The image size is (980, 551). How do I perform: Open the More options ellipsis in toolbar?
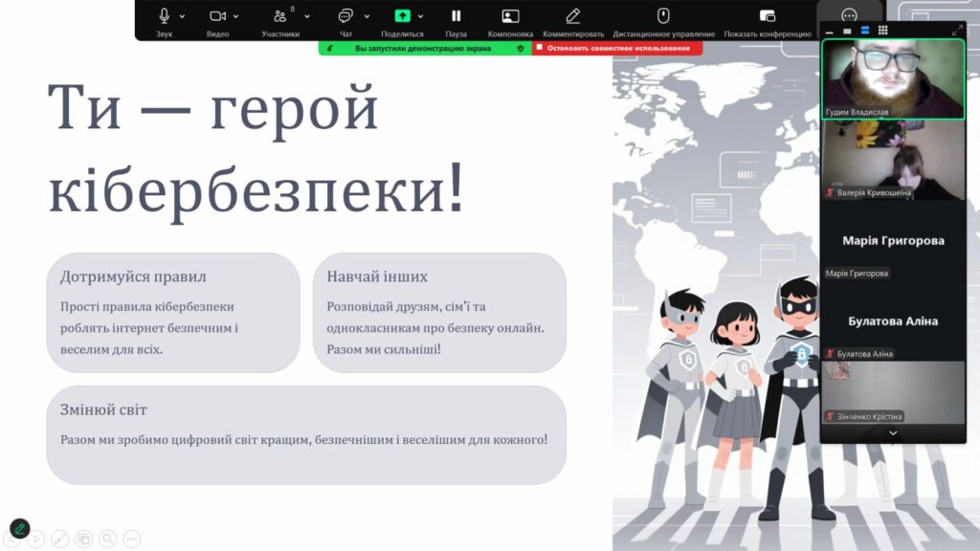[x=849, y=15]
